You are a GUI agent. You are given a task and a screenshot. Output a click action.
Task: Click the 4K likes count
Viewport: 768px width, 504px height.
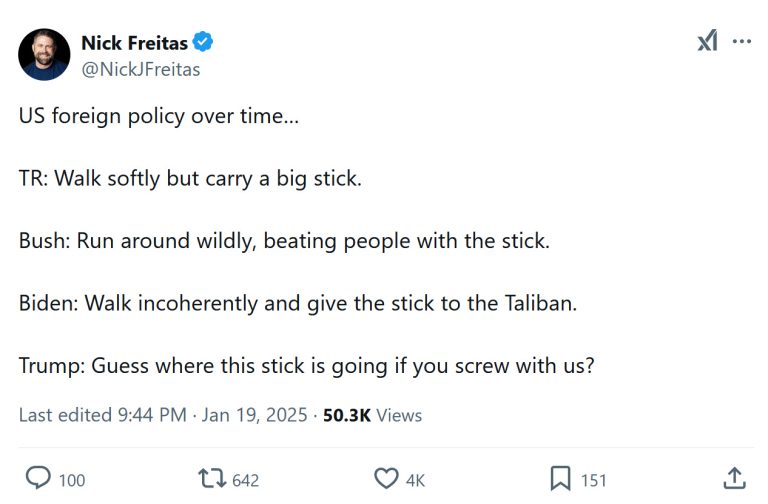415,480
